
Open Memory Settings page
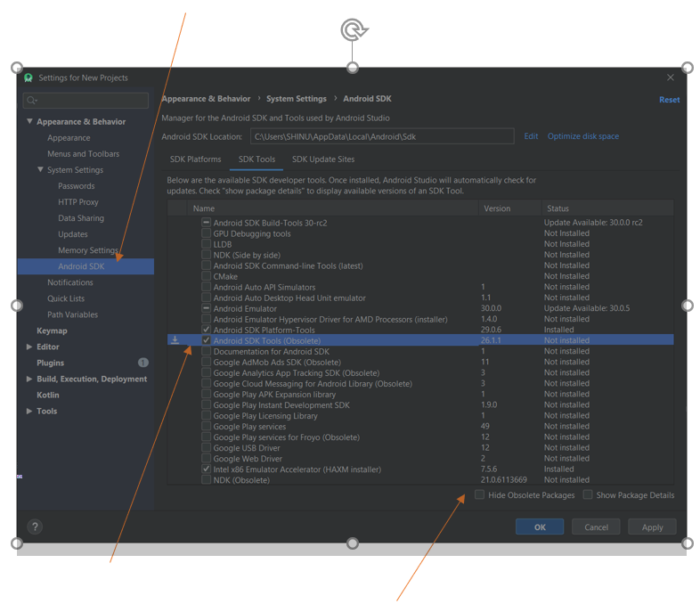tap(88, 250)
